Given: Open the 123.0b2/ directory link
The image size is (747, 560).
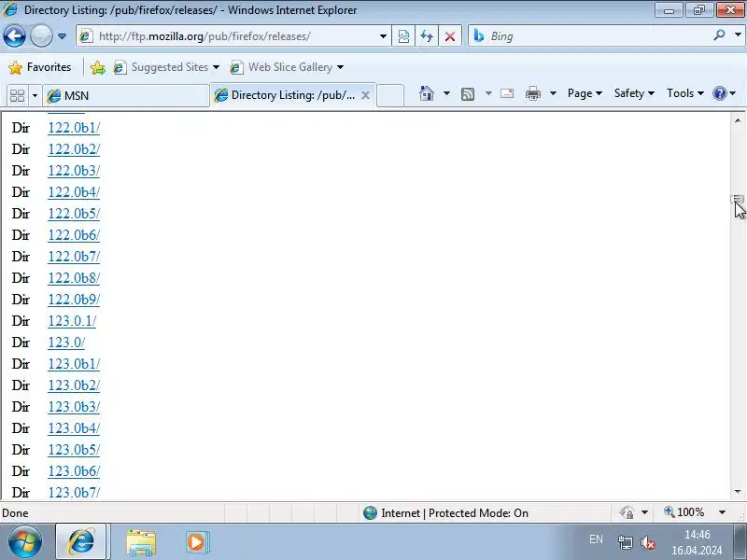Looking at the screenshot, I should coord(74,385).
